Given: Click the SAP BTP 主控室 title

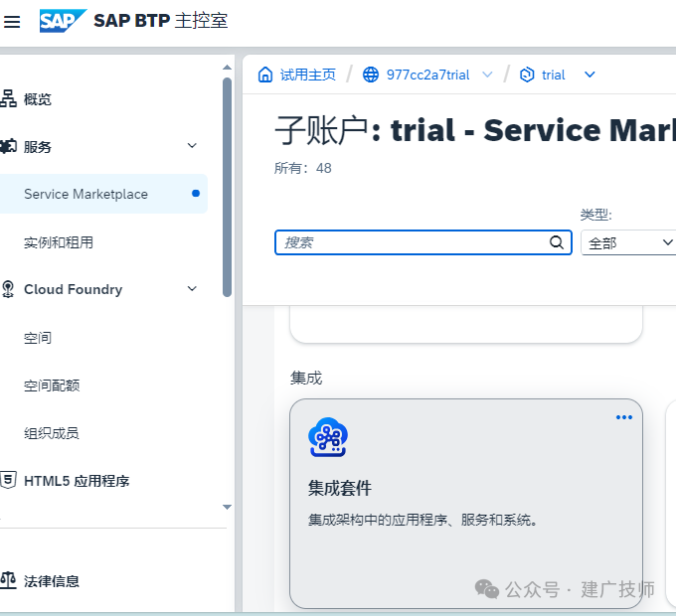Looking at the screenshot, I should pyautogui.click(x=161, y=21).
